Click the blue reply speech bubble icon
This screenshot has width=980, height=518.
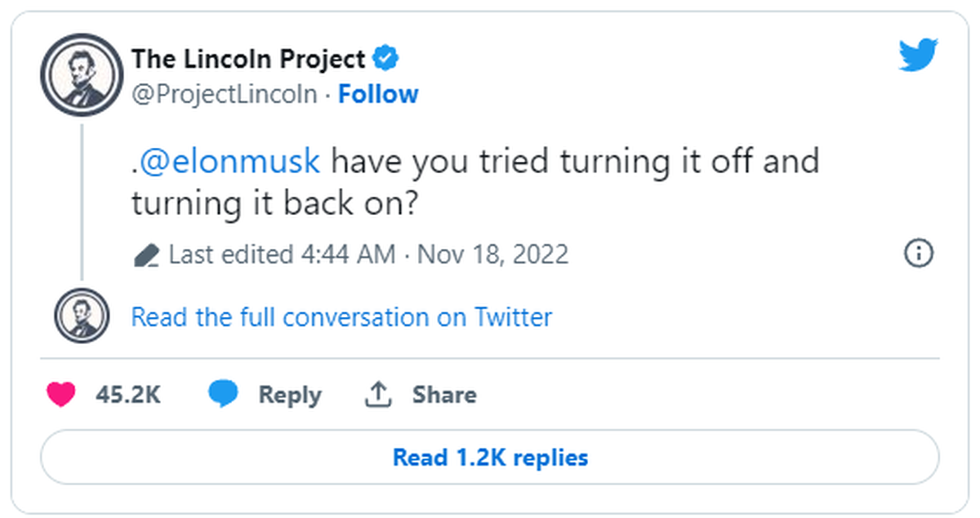pyautogui.click(x=223, y=395)
